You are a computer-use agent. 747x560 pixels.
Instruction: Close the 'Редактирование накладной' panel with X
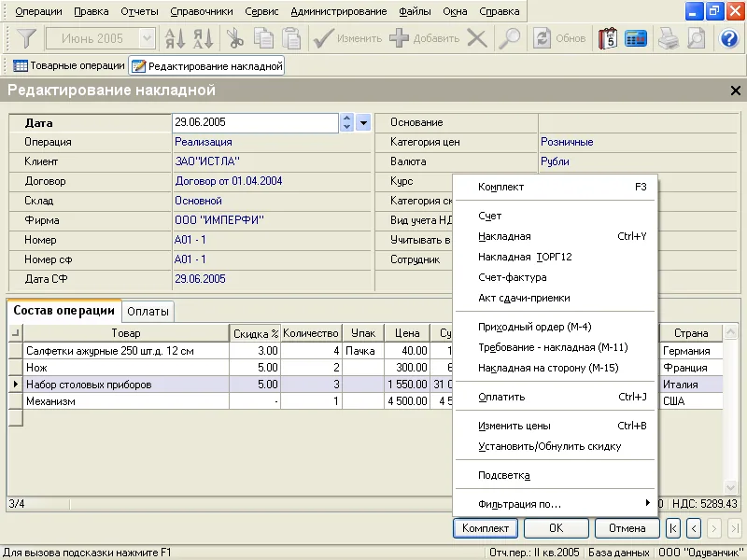point(735,91)
